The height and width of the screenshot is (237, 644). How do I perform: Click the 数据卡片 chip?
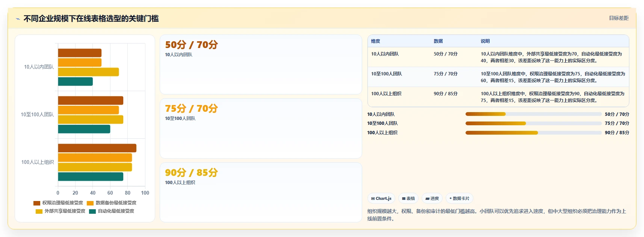click(x=459, y=198)
